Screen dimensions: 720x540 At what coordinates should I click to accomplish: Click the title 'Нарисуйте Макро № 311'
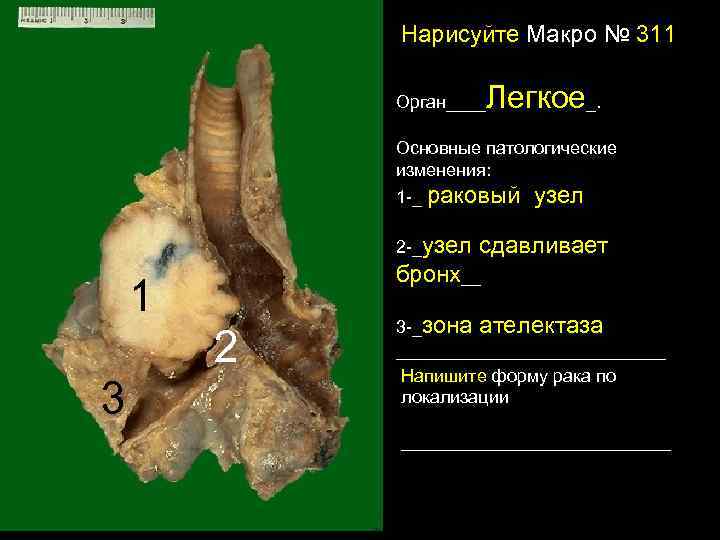click(x=538, y=34)
